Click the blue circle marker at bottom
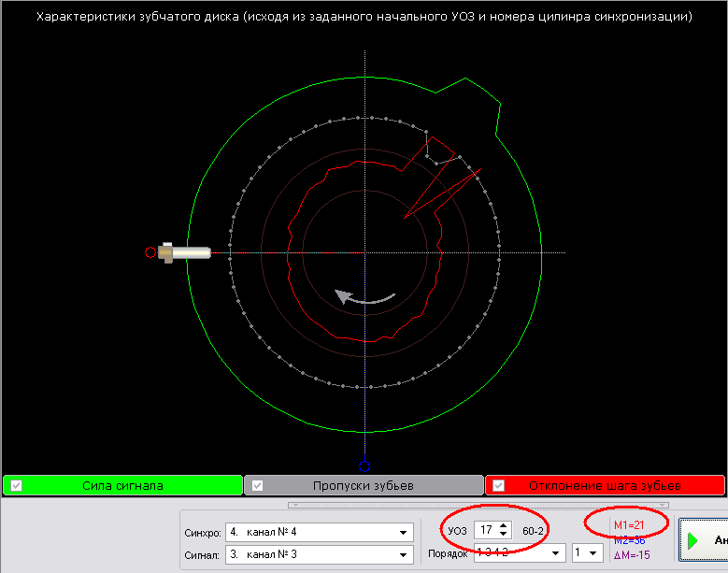This screenshot has width=728, height=573. pos(364,466)
